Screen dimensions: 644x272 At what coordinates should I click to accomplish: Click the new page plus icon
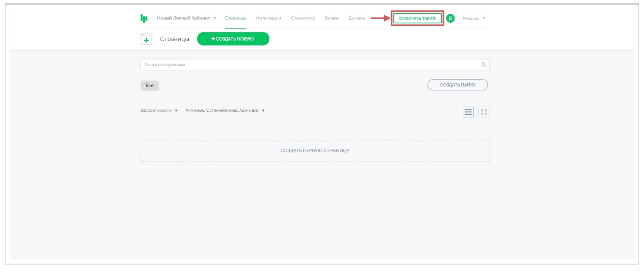tap(146, 39)
